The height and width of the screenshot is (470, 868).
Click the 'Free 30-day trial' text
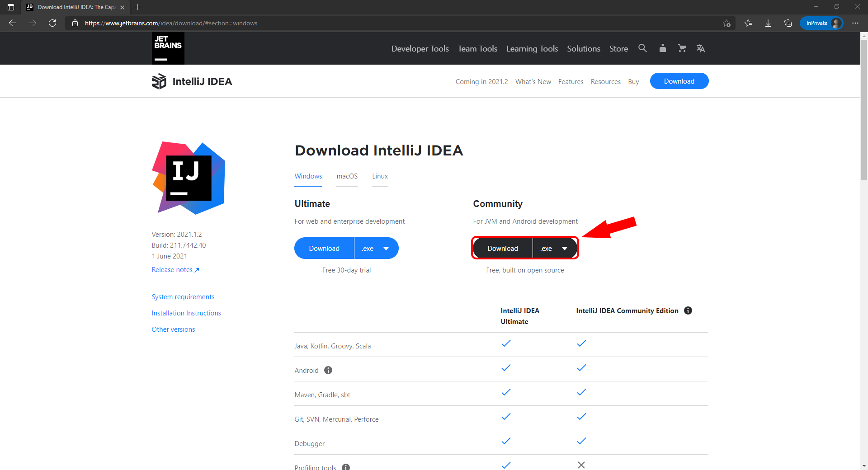coord(346,270)
